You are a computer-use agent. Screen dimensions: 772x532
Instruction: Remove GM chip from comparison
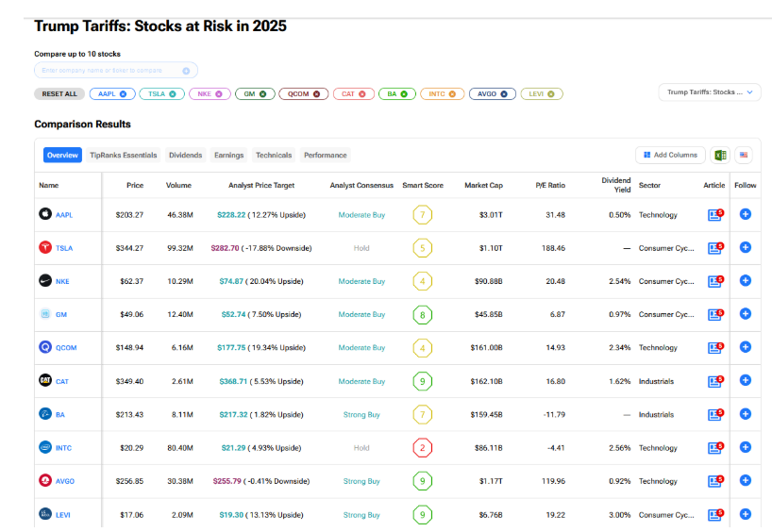263,94
